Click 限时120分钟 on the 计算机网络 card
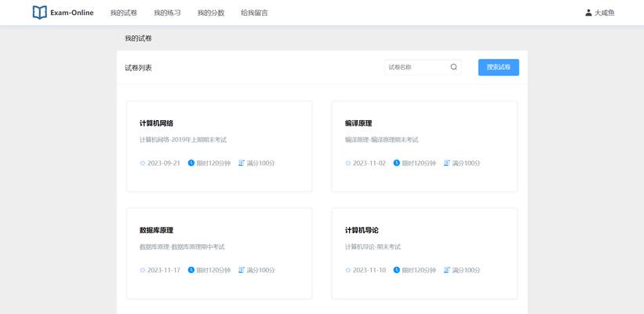 point(213,163)
